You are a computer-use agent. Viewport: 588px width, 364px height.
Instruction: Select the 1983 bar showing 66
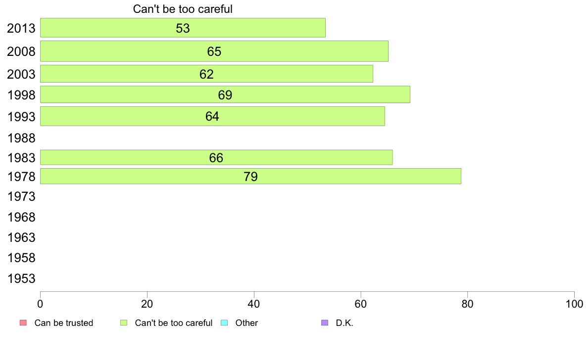[216, 157]
